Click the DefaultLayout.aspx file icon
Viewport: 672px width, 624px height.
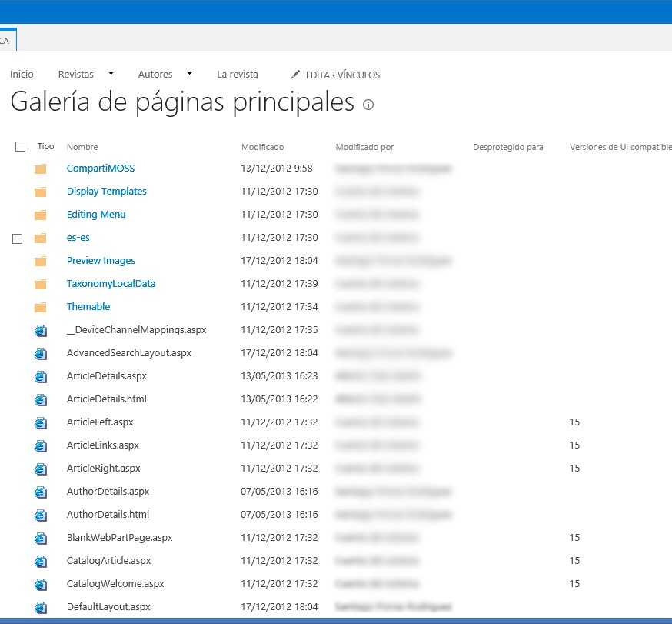41,607
